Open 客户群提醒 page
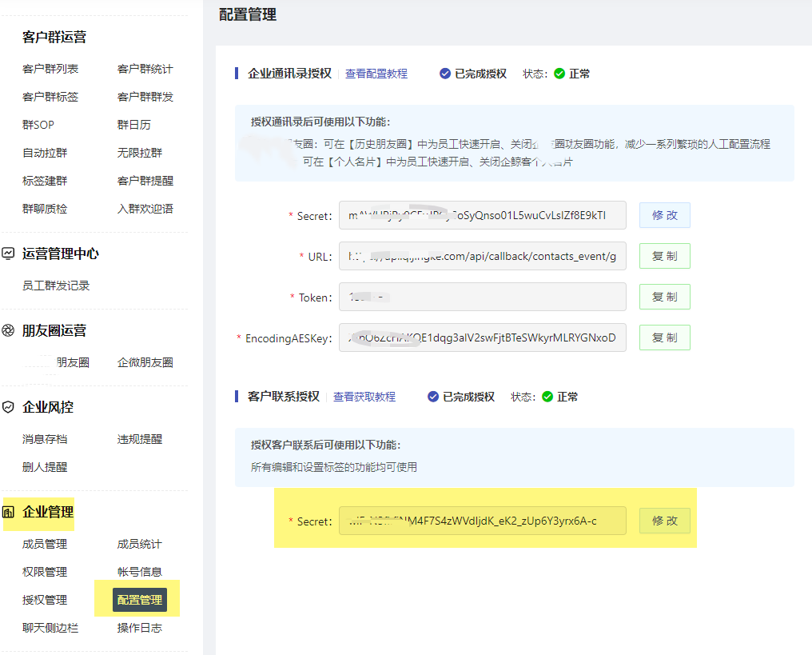812x655 pixels. [145, 181]
